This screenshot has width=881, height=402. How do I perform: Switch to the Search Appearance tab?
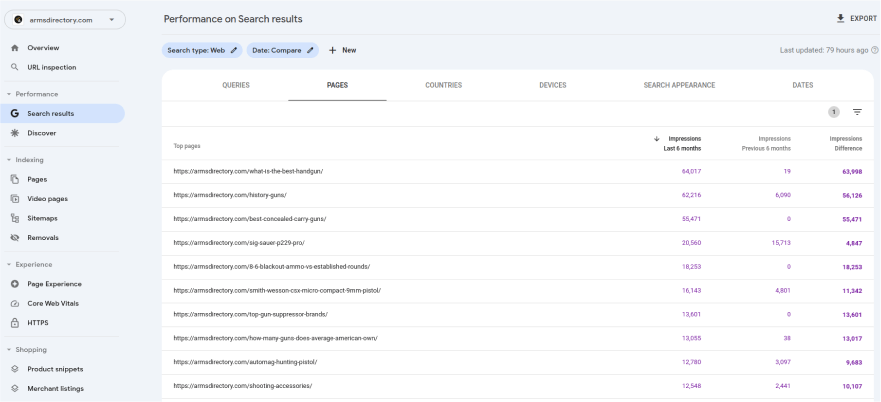679,85
